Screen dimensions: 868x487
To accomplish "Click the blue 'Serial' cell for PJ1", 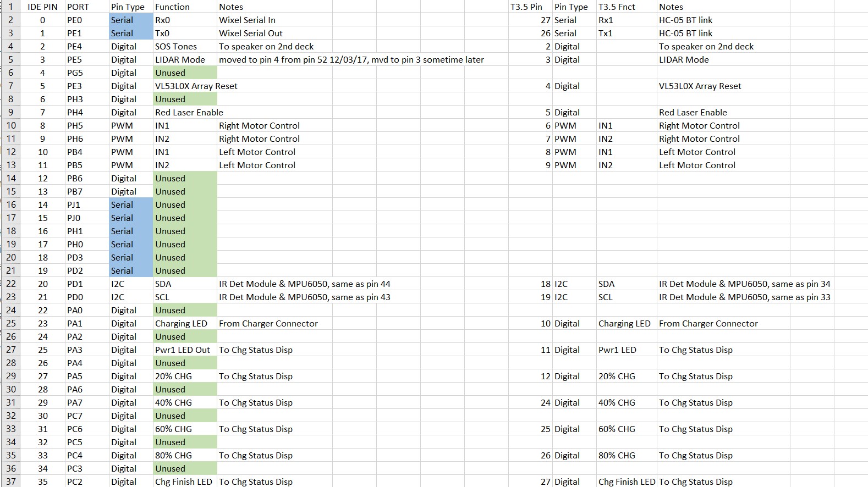I will tap(131, 204).
